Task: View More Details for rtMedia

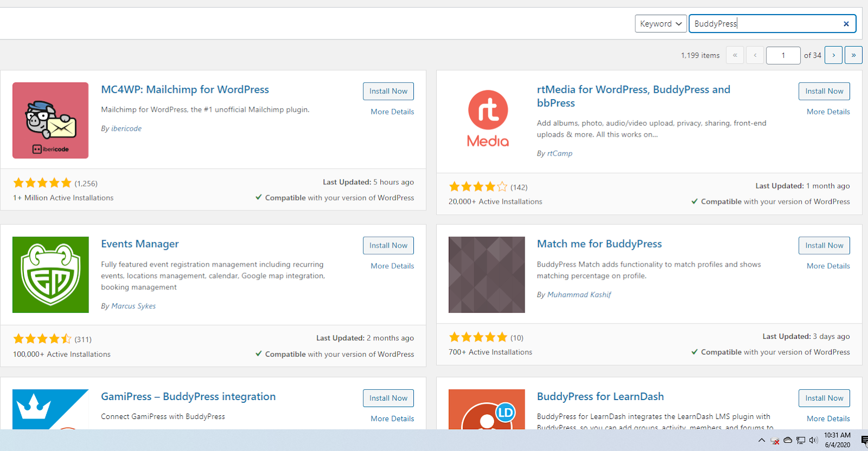Action: coord(828,112)
